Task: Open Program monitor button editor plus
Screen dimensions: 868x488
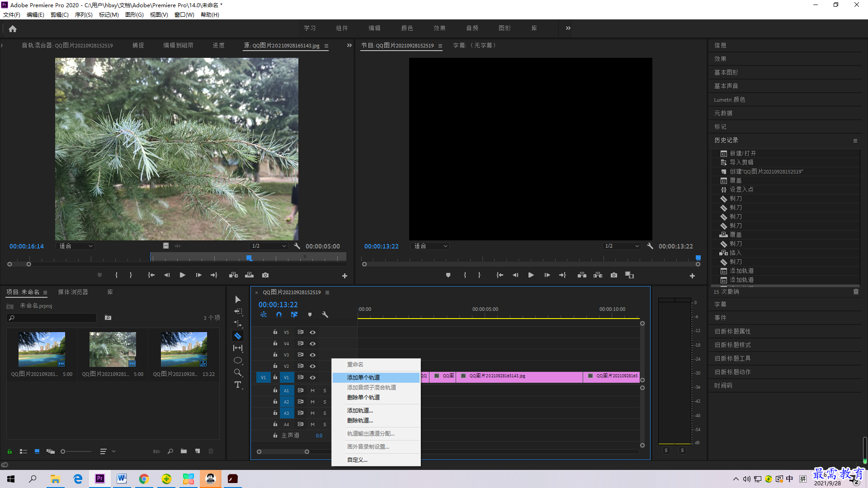Action: tap(692, 276)
